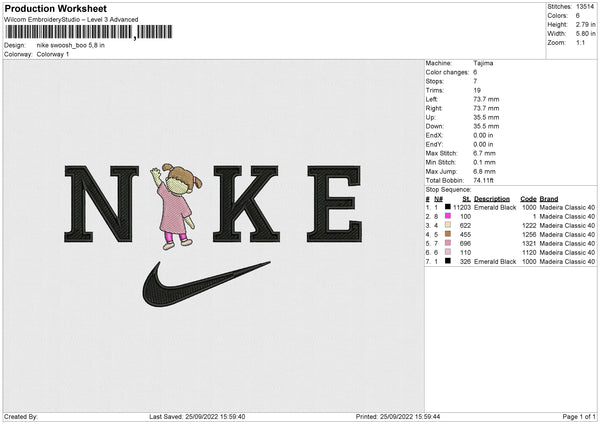
Task: Click the Width value "5.80 in"
Action: 586,34
